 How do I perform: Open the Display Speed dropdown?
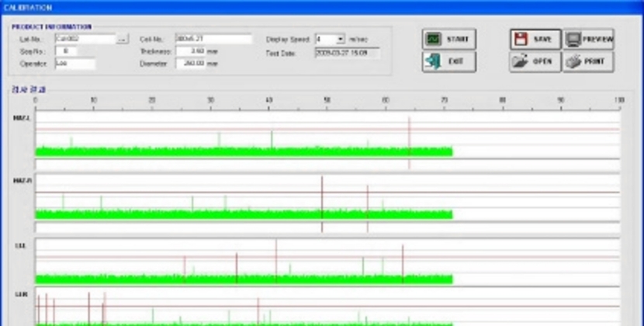[x=340, y=40]
